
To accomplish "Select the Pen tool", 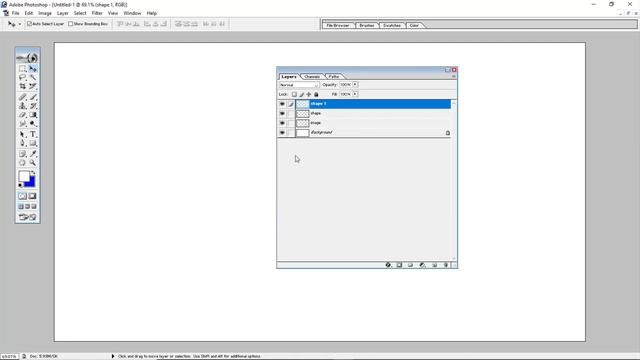I will (x=22, y=143).
